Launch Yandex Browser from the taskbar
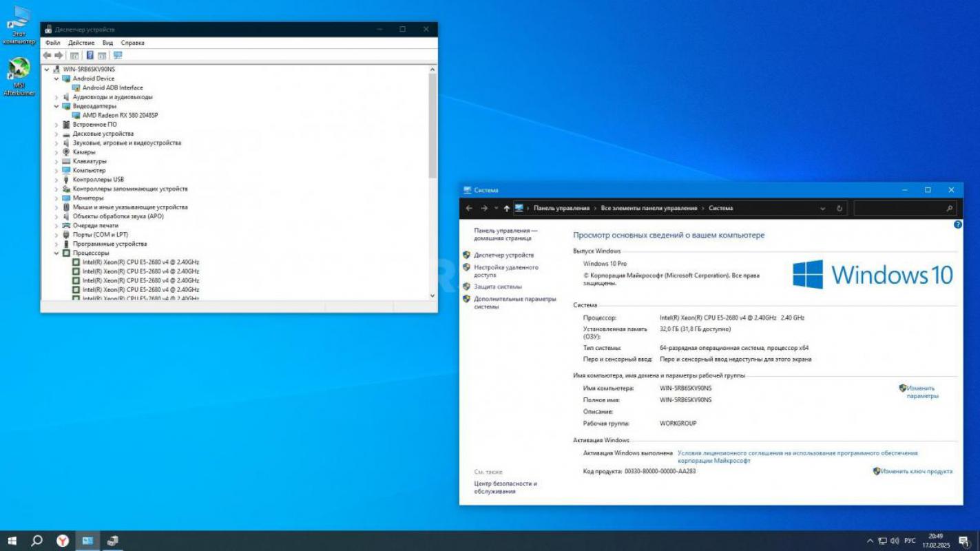Viewport: 980px width, 551px height. pyautogui.click(x=62, y=541)
